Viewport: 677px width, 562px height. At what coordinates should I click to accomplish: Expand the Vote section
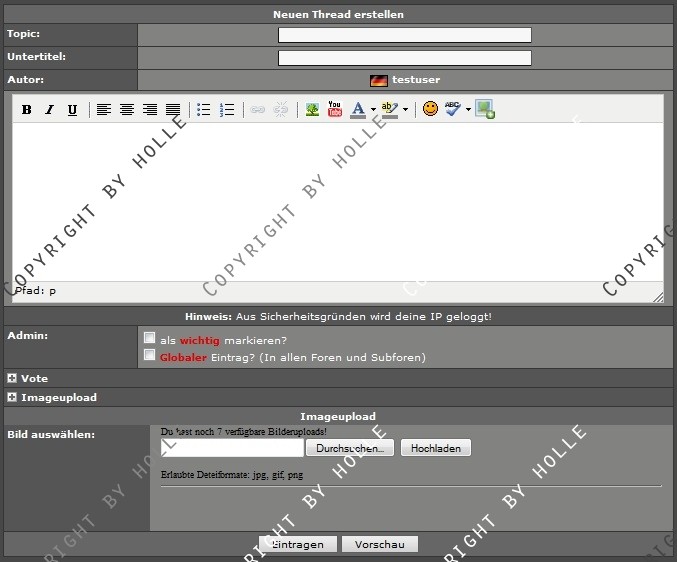click(12, 379)
